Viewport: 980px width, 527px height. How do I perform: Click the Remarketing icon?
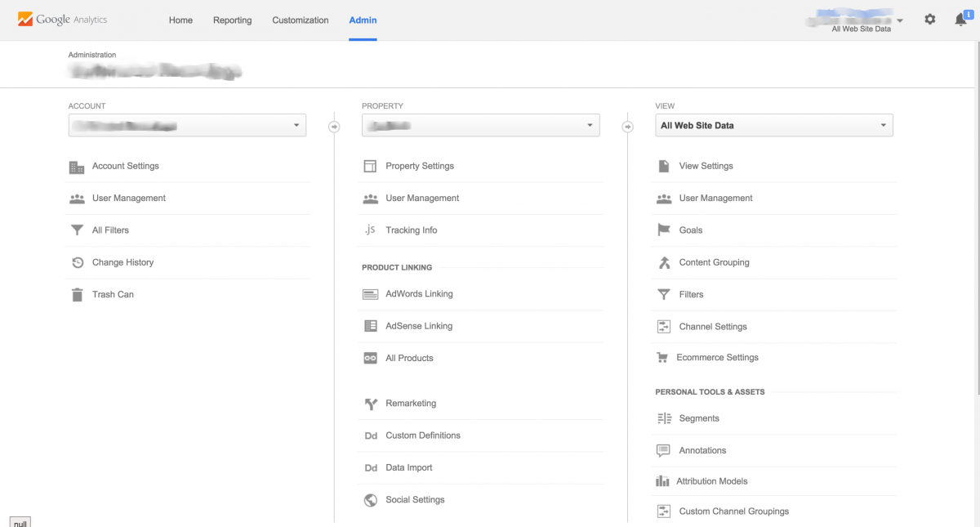pos(370,404)
